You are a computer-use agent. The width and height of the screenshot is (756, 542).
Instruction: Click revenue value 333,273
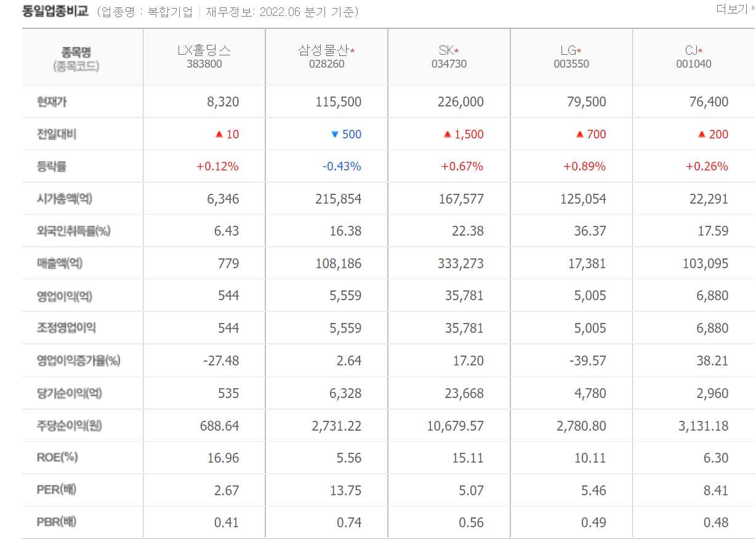[460, 264]
